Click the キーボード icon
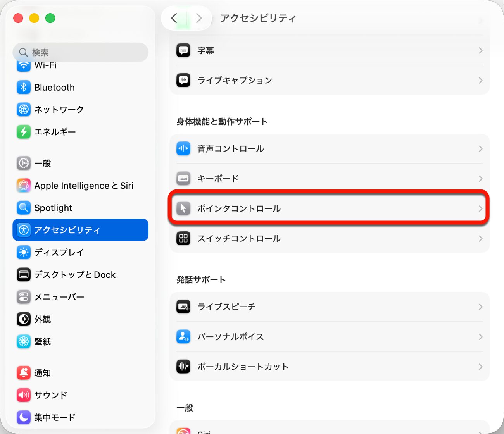Viewport: 504px width, 434px height. point(183,179)
